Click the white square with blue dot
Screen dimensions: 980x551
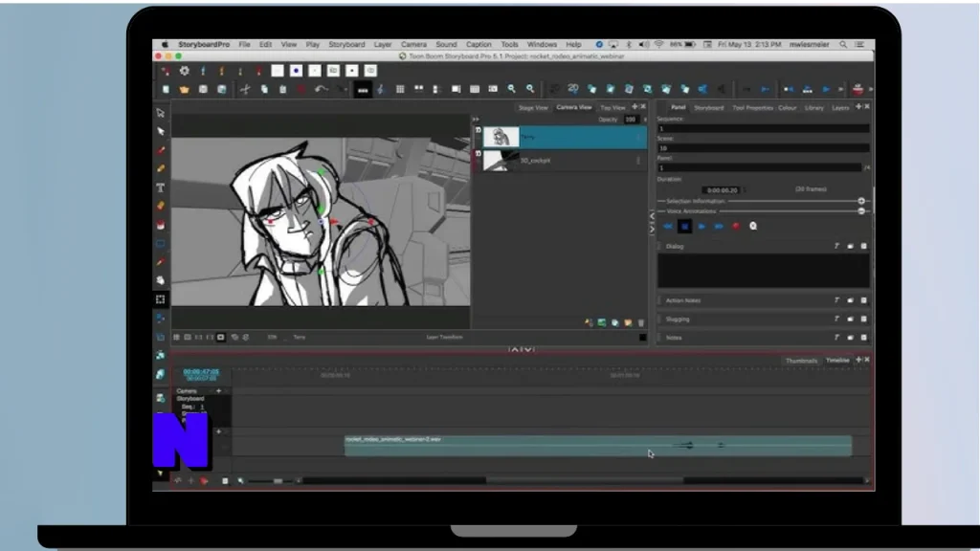(297, 71)
